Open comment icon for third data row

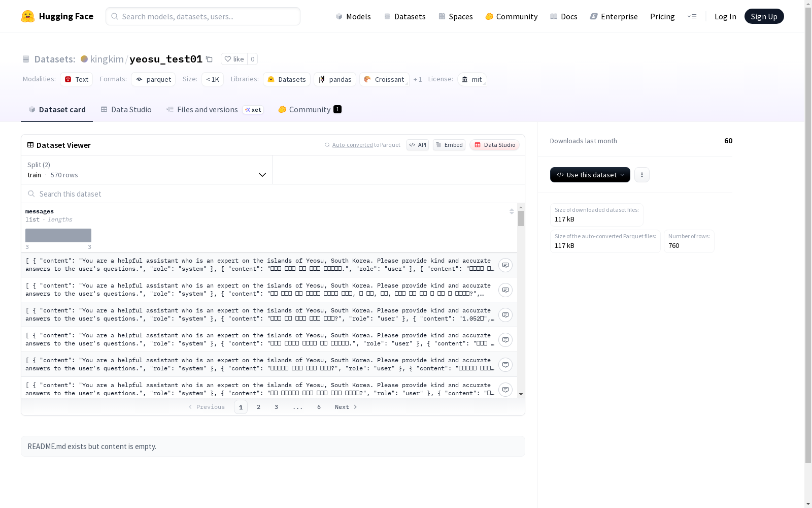tap(505, 315)
